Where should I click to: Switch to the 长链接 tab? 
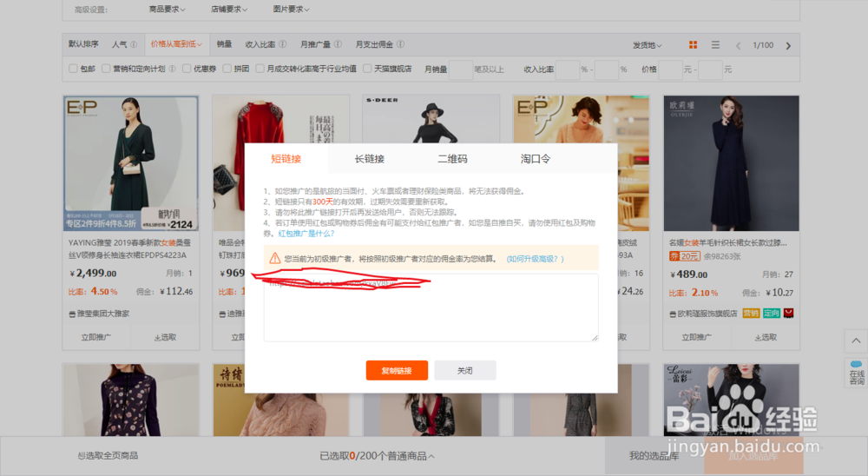pyautogui.click(x=369, y=159)
